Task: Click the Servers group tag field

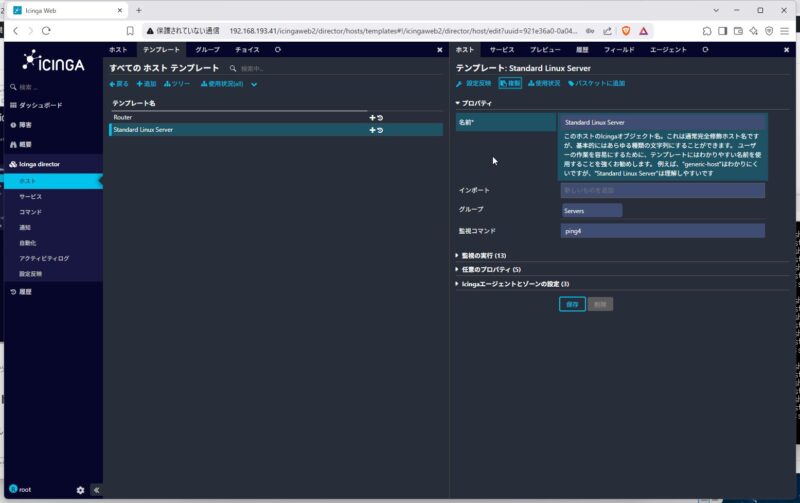Action: pyautogui.click(x=592, y=211)
